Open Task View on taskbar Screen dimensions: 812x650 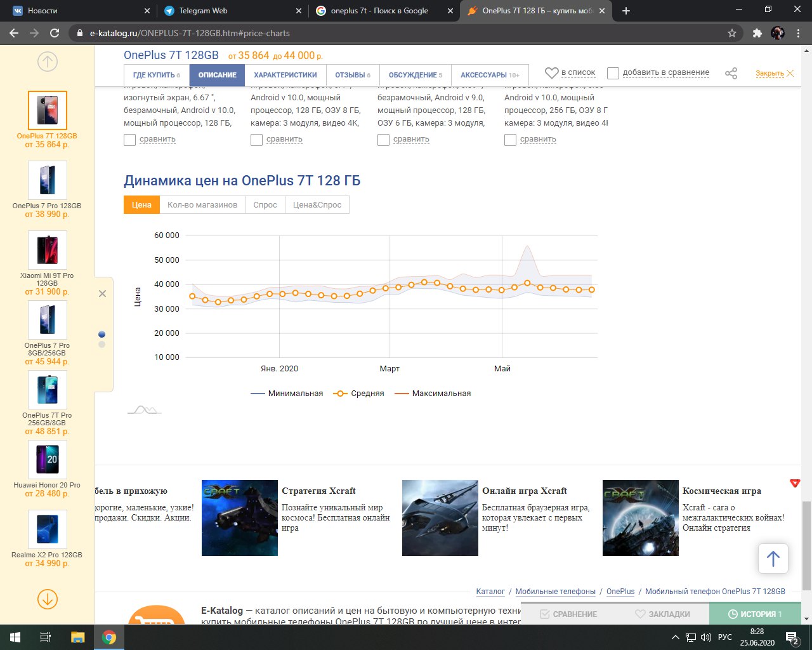46,637
